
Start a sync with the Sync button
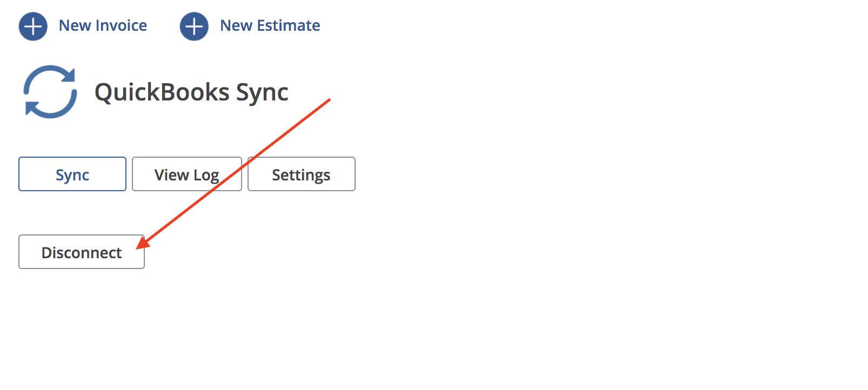(x=72, y=174)
